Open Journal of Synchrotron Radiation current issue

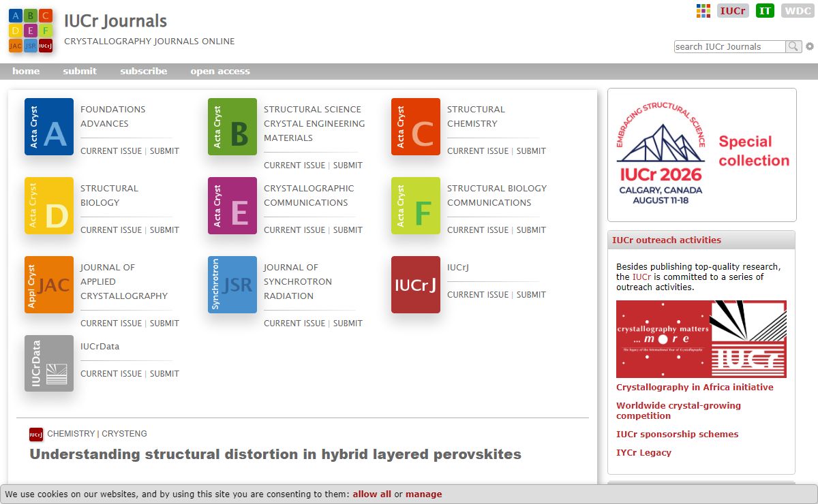pyautogui.click(x=294, y=324)
